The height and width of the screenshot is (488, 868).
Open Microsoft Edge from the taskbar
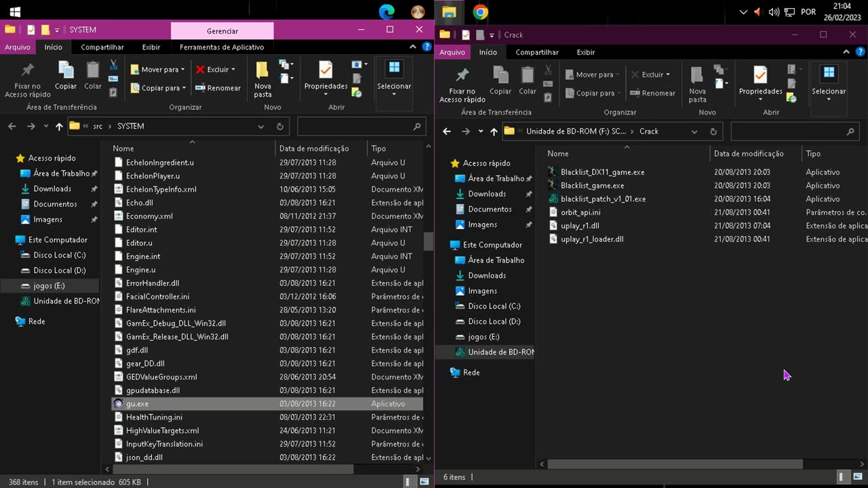coord(387,12)
